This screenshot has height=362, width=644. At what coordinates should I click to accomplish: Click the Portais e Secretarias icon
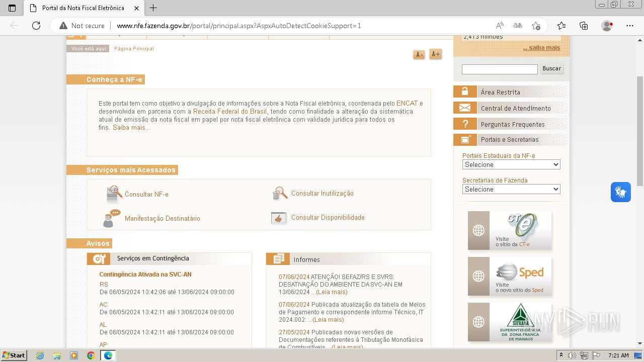465,139
